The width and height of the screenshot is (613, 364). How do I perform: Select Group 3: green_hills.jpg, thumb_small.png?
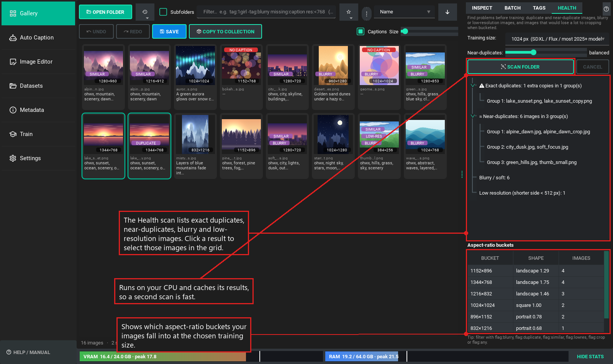click(531, 162)
